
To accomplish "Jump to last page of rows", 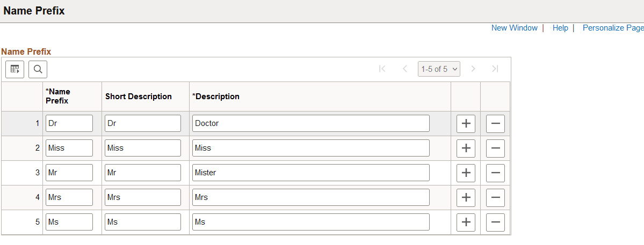I will coord(495,69).
